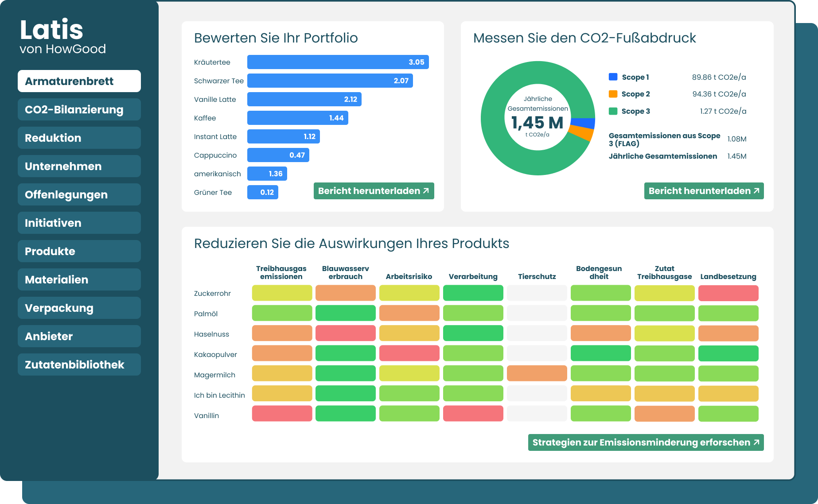Navigate to Produkte

79,251
